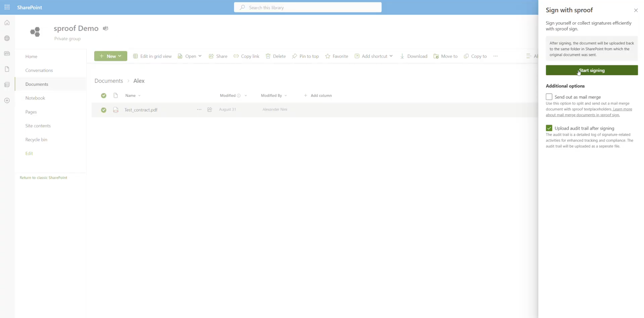Click the Test_contract.pdf file icon
Image resolution: width=644 pixels, height=318 pixels.
coord(116,110)
